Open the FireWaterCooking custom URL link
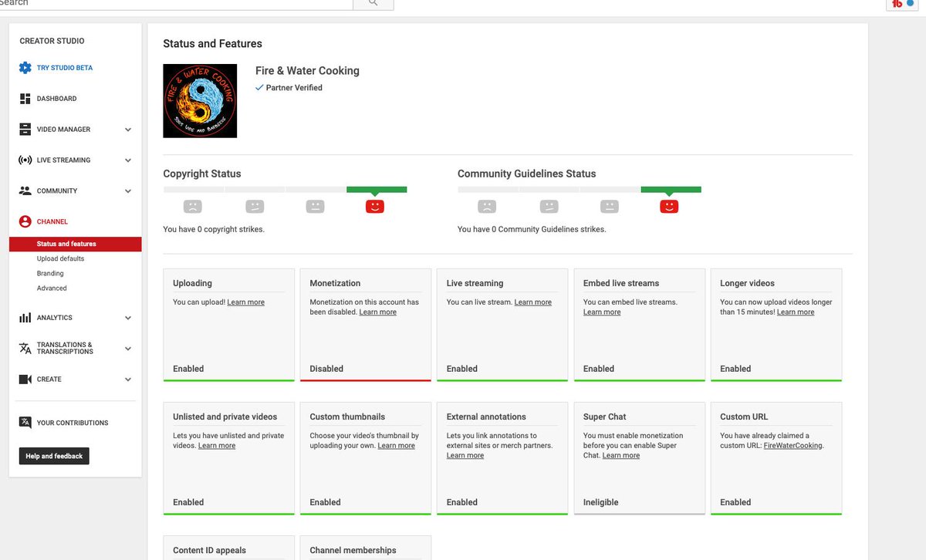The height and width of the screenshot is (560, 926). 793,446
